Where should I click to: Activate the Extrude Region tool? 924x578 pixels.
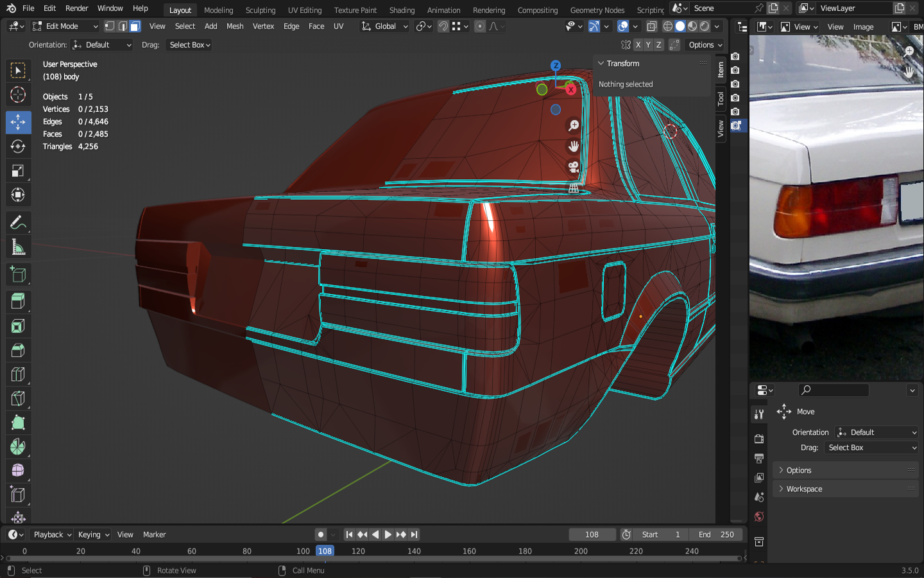tap(18, 301)
